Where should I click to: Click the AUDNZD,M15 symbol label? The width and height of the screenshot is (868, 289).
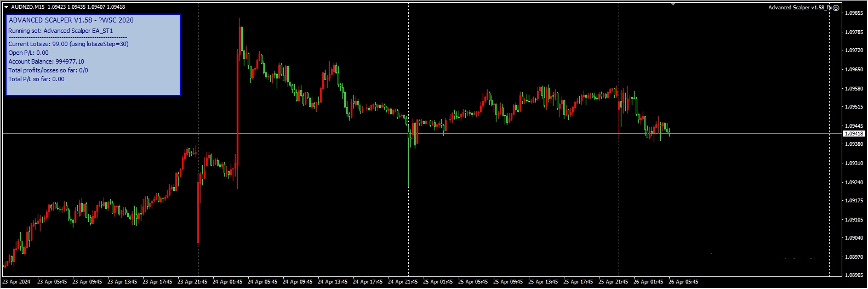point(28,7)
